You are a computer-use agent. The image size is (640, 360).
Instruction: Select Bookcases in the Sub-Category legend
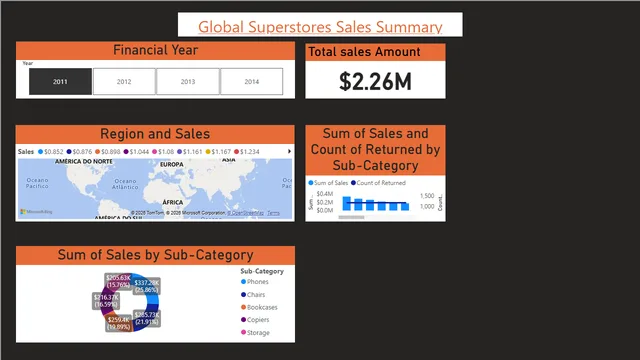tap(259, 307)
